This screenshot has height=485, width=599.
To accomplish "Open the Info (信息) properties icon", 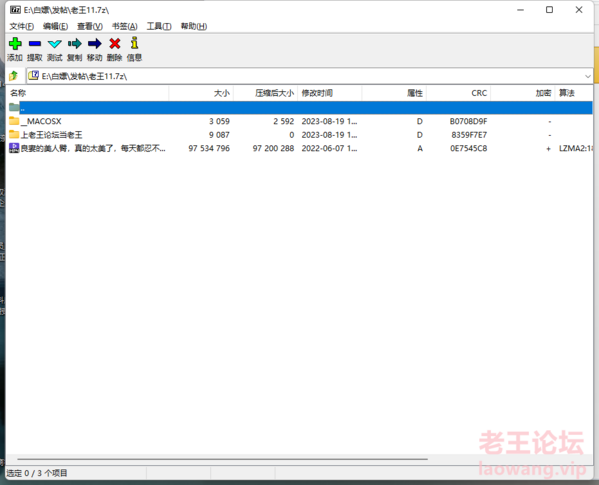I will 134,43.
